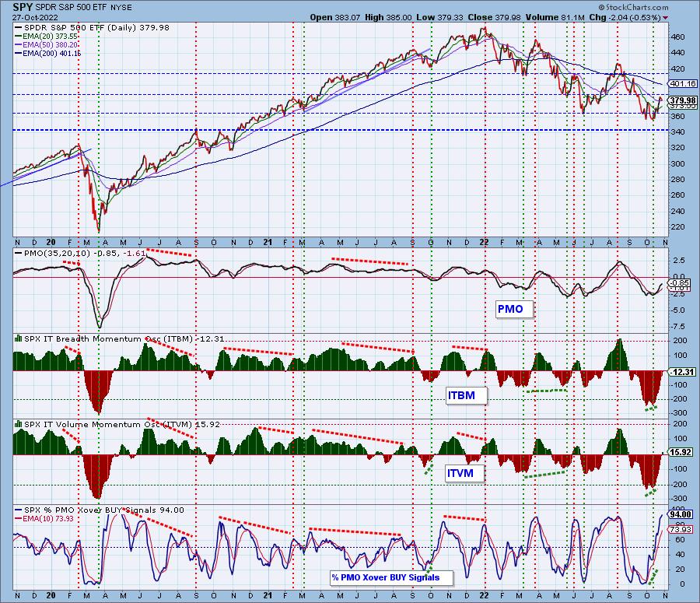
Task: Click the 73.93 value tag
Action: click(x=681, y=530)
